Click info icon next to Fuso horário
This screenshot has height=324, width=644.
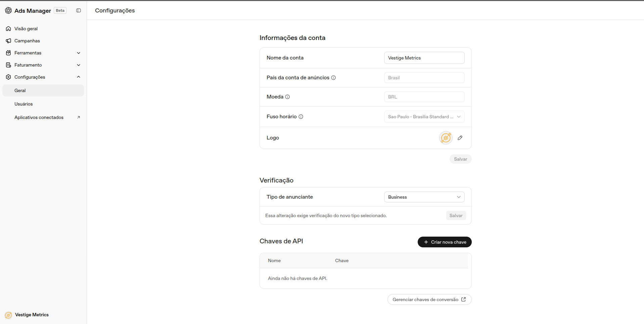(x=301, y=117)
